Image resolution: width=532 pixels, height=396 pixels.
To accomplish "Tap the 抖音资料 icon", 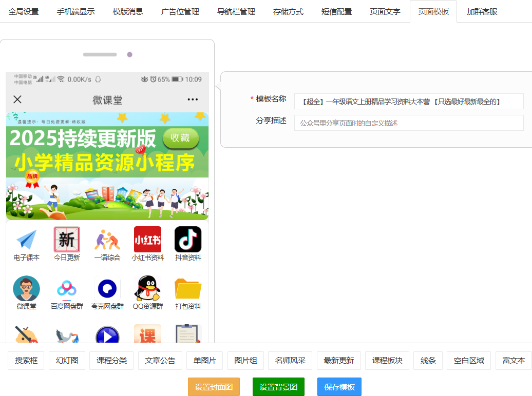I will (188, 240).
